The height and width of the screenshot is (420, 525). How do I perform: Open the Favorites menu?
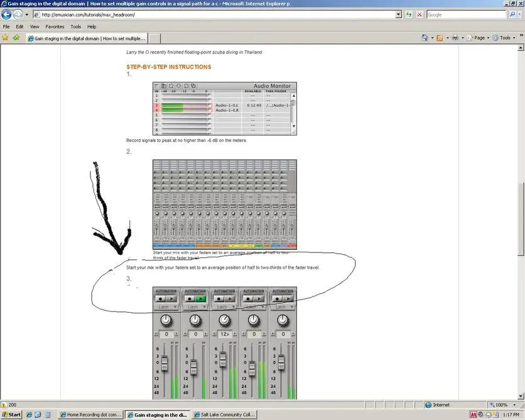click(55, 27)
